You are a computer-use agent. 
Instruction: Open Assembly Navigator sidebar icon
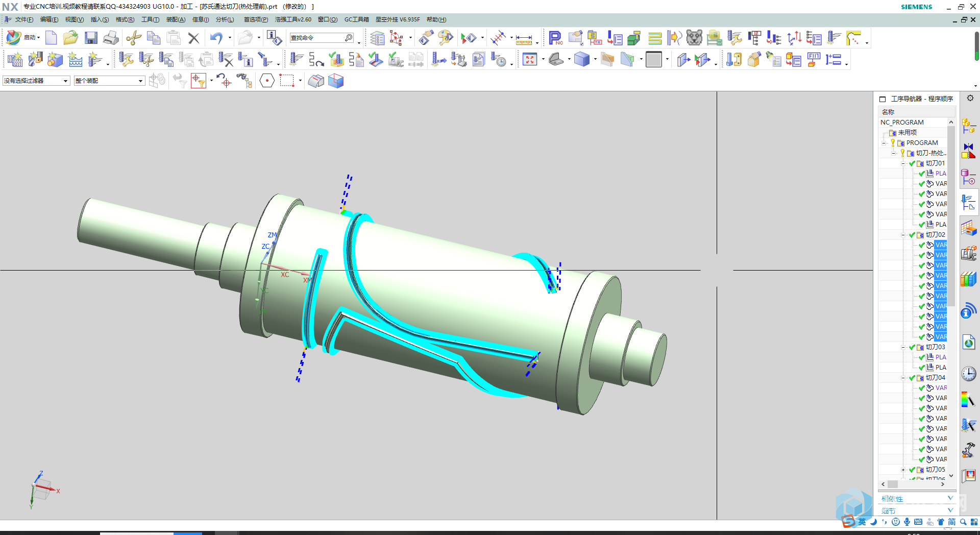coord(968,125)
